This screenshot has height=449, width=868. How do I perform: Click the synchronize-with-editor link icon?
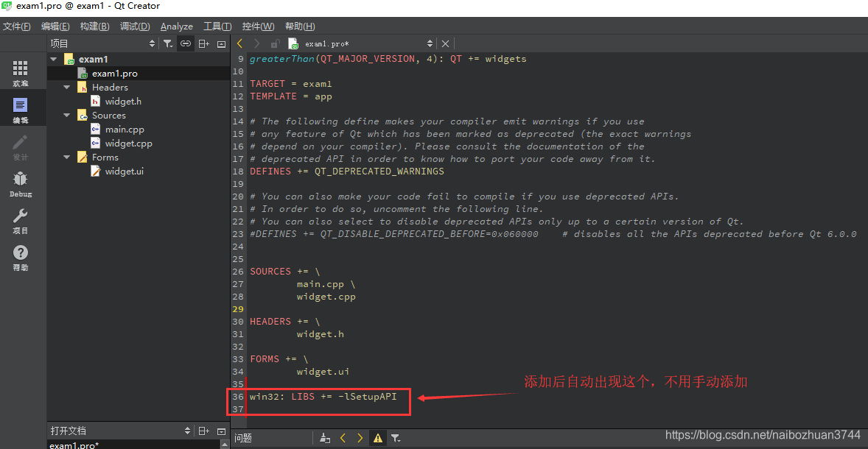186,43
